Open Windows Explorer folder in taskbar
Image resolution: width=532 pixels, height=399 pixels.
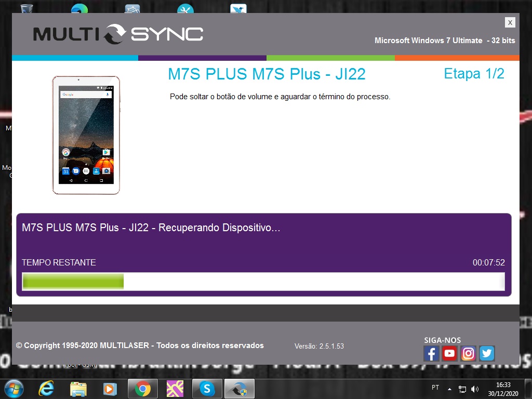[78, 389]
